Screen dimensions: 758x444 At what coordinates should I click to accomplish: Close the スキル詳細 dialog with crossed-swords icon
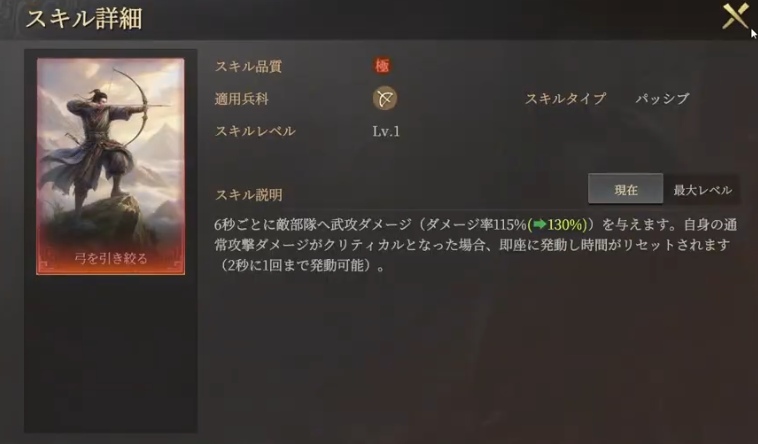pyautogui.click(x=735, y=16)
